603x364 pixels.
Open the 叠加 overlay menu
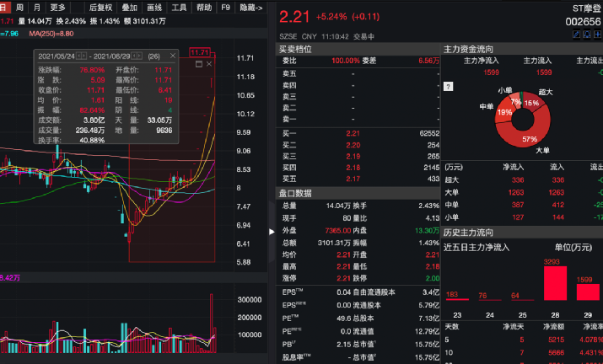(130, 8)
